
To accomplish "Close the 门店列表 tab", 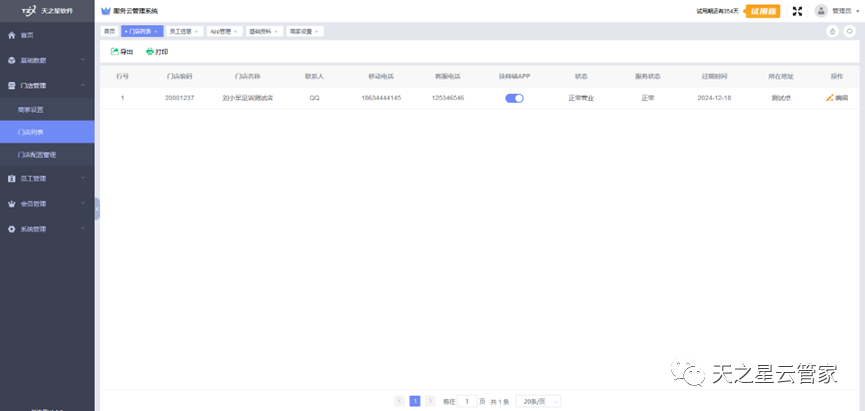I will (x=156, y=31).
